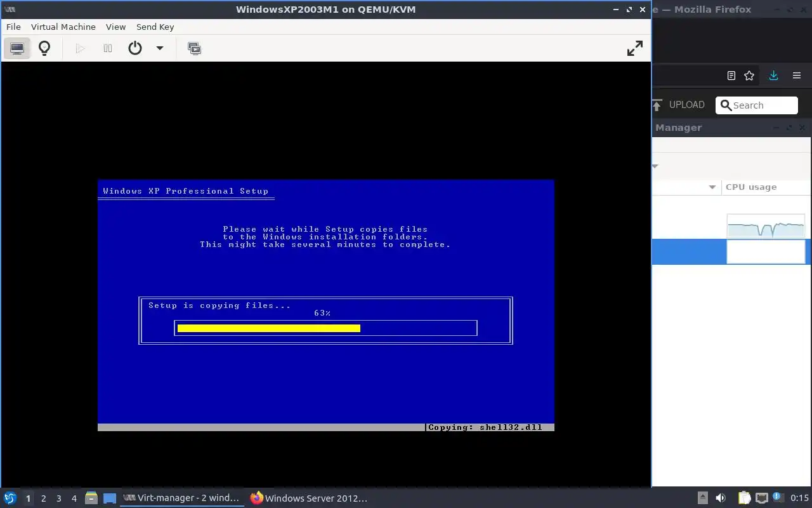Click the UPLOAD link in Firefox
Viewport: 812px width, 508px height.
[687, 105]
